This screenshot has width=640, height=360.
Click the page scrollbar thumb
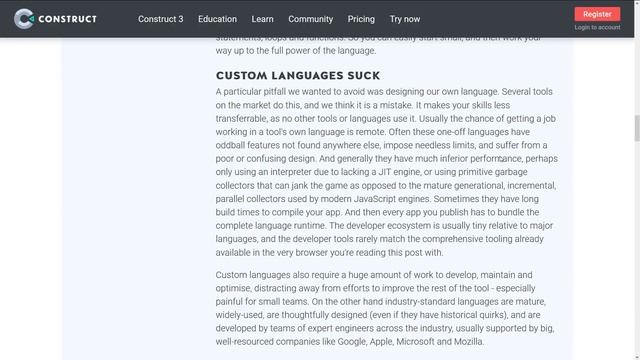click(x=637, y=128)
